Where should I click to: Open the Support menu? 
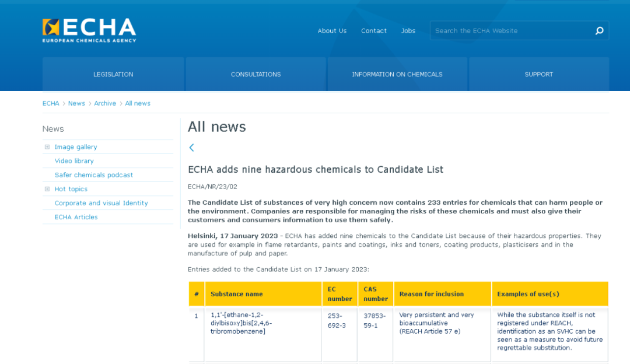(538, 74)
